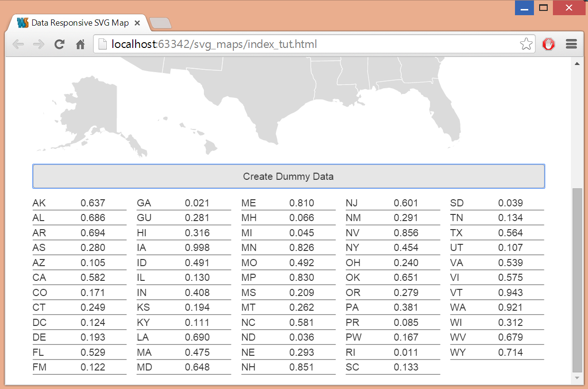
Task: Select value 0.564 in TX row
Action: click(x=510, y=233)
